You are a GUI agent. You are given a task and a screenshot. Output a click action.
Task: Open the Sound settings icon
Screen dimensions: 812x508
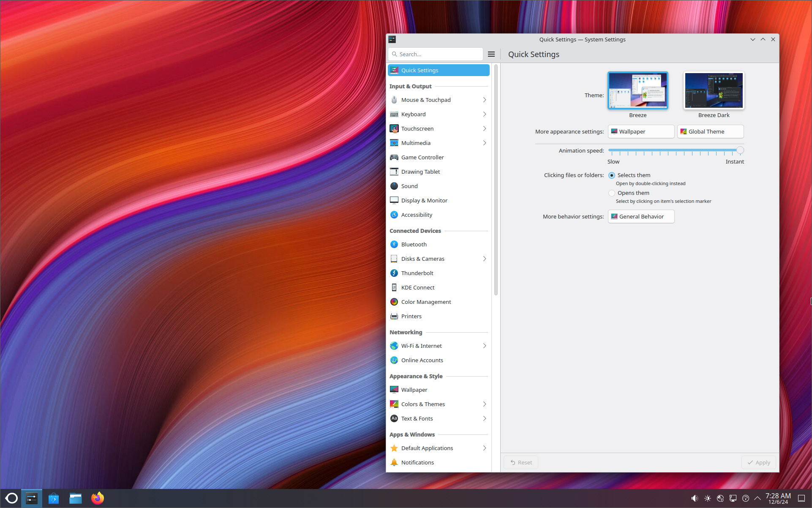(394, 186)
